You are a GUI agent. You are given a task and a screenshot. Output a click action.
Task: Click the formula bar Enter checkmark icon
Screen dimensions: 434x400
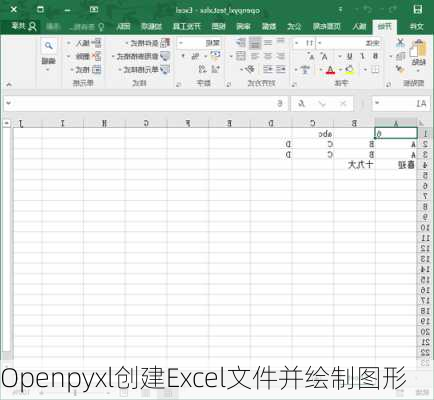tap(322, 104)
